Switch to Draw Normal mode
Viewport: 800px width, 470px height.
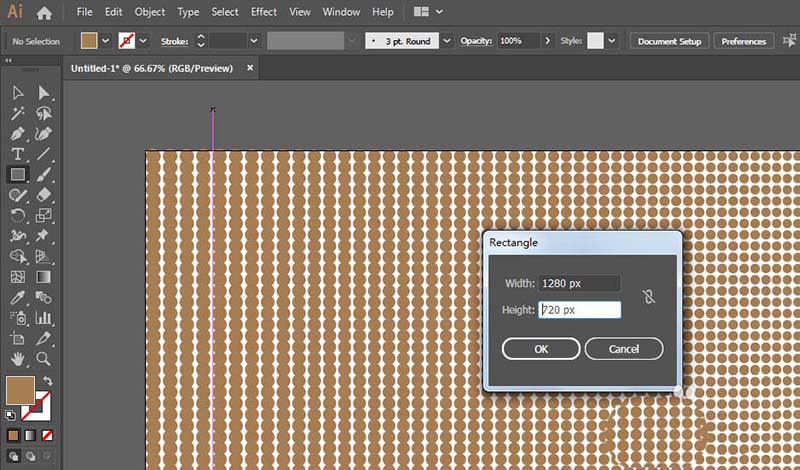tap(13, 456)
